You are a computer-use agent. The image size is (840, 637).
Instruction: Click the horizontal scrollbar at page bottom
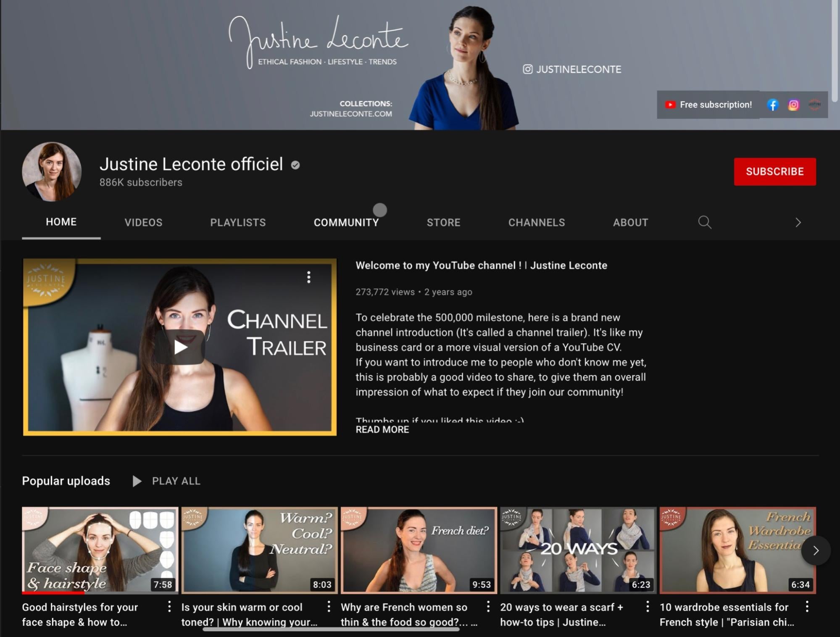coord(331,629)
